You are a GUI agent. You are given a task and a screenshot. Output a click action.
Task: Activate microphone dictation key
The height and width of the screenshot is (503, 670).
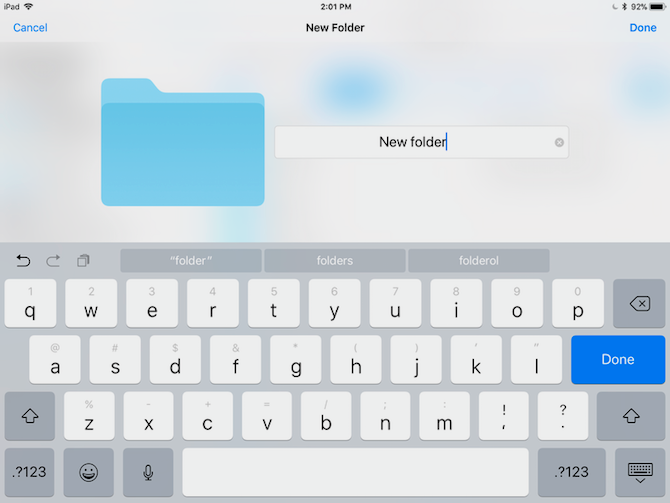point(148,472)
